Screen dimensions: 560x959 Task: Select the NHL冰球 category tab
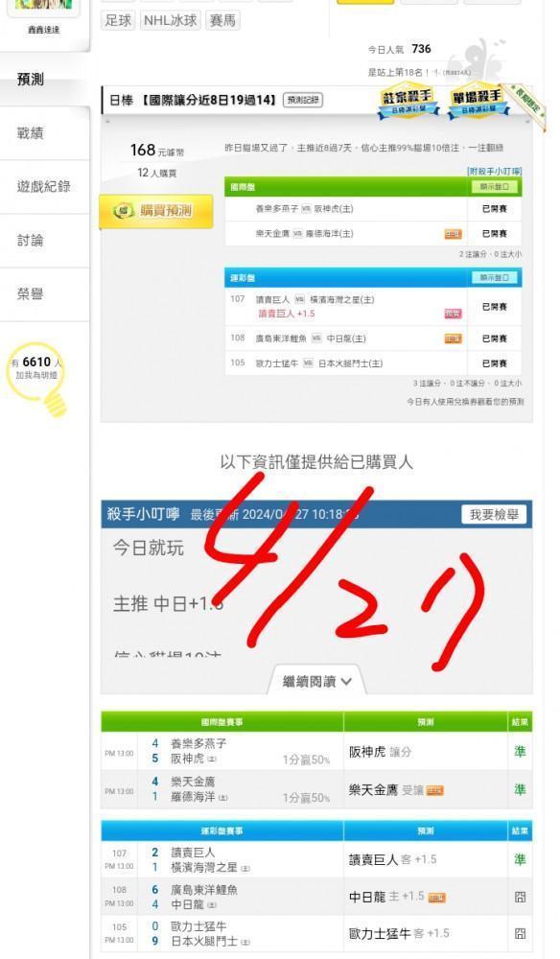point(171,20)
